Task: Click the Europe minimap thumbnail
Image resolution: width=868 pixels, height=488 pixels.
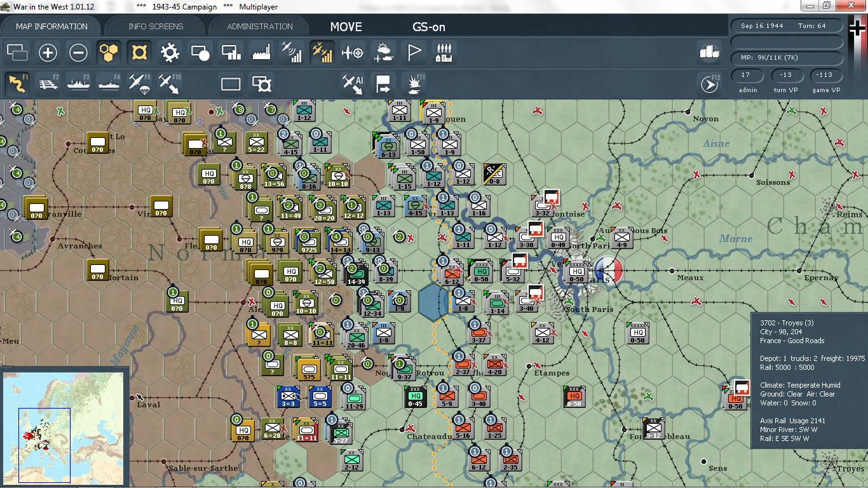Action: [x=64, y=428]
